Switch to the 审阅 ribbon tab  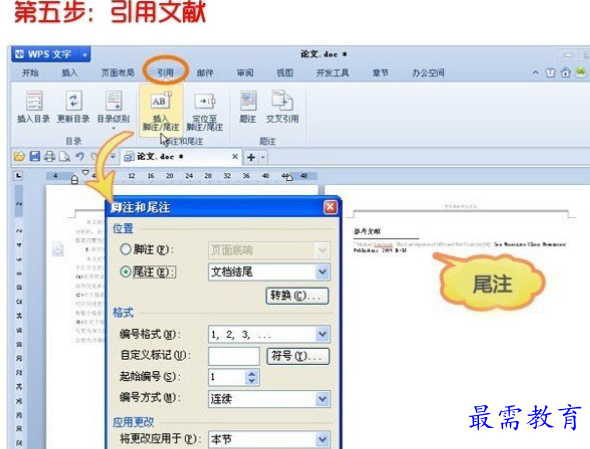[245, 73]
